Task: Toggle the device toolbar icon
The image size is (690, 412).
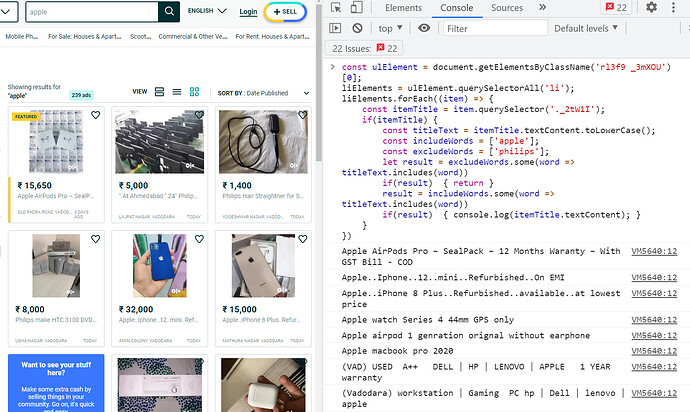Action: (x=356, y=7)
